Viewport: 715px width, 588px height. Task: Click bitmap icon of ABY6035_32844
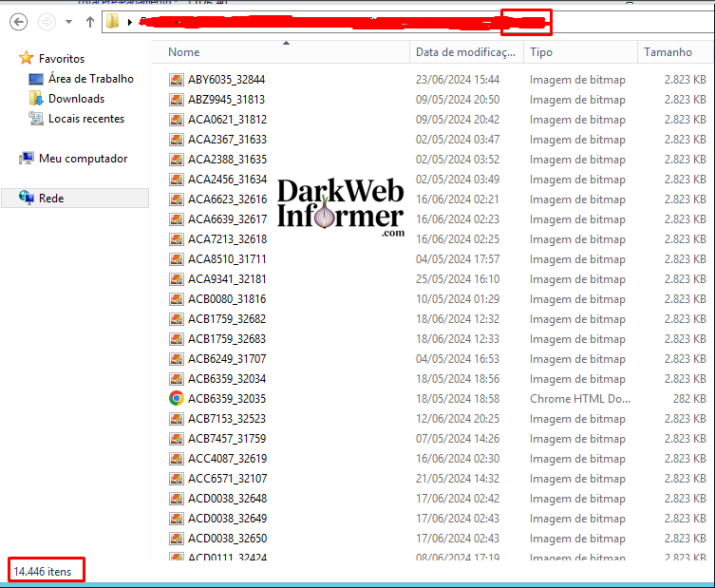click(x=177, y=80)
